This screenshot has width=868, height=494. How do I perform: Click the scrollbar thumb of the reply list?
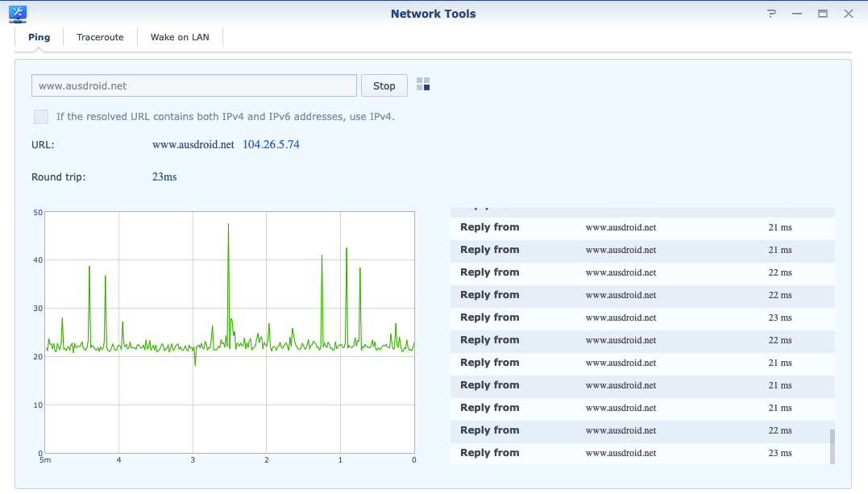832,446
